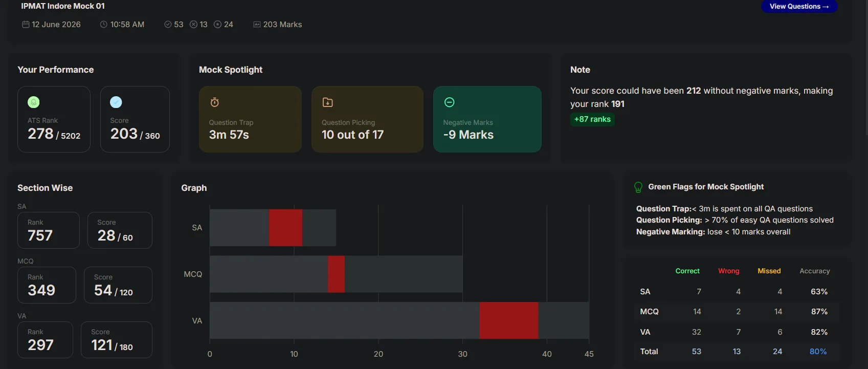Click the red wrong segment of SA bar
The image size is (868, 369).
click(x=285, y=228)
